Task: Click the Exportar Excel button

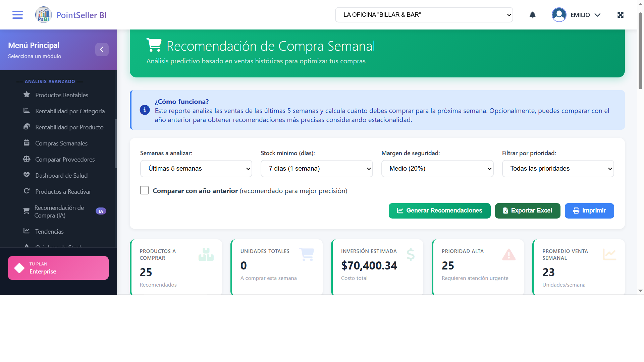Action: (527, 210)
